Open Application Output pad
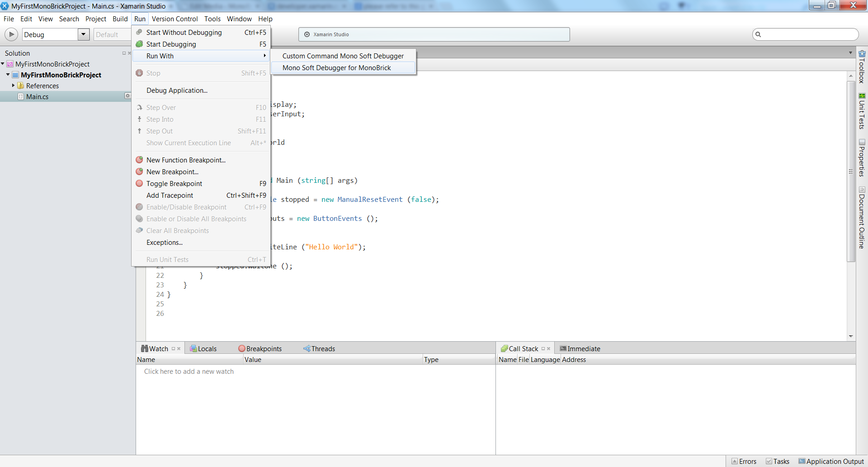 [831, 461]
